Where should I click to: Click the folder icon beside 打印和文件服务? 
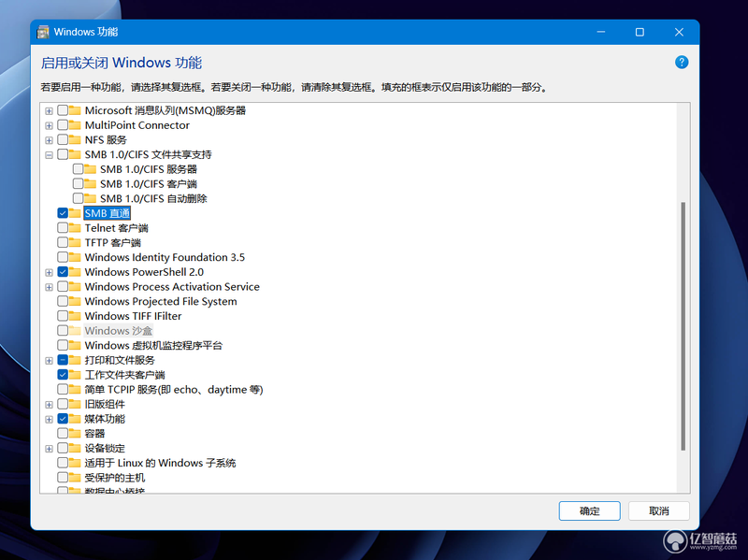(75, 360)
